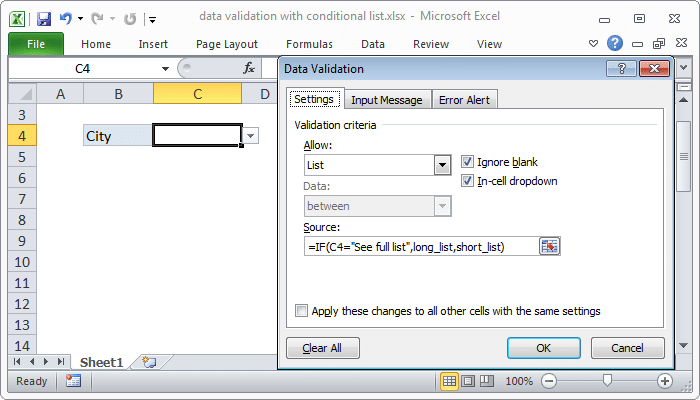The height and width of the screenshot is (400, 700).
Task: Toggle the In-cell dropdown checkbox
Action: point(467,181)
